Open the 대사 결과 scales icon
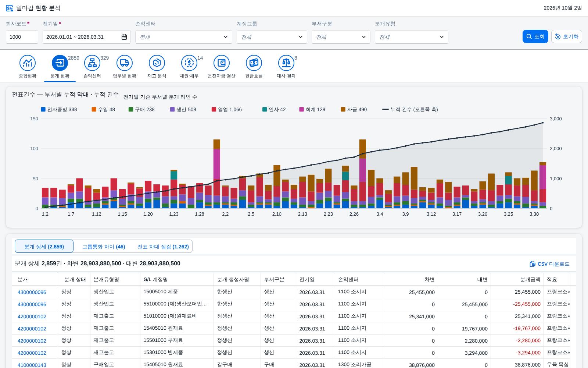588x368 pixels. [x=286, y=63]
